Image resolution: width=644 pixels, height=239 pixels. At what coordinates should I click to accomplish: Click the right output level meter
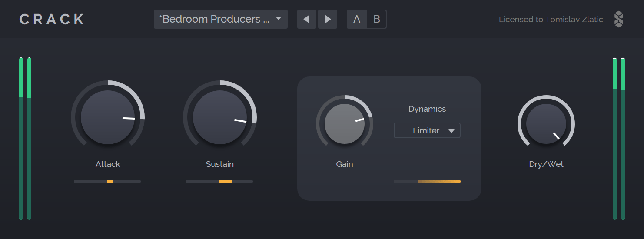(619, 139)
